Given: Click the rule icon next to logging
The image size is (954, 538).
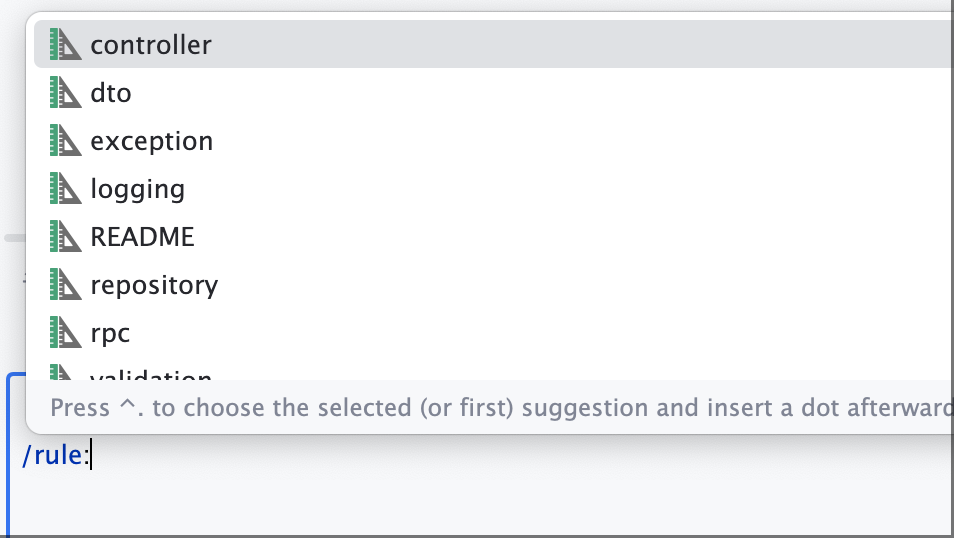Looking at the screenshot, I should (x=66, y=188).
